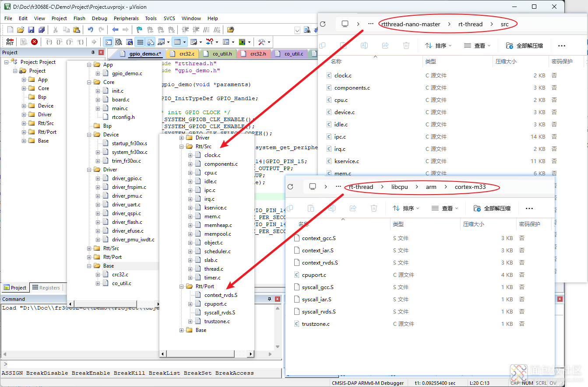The height and width of the screenshot is (387, 588).
Task: Select driver_gpio.c in Driver tree
Action: pos(127,178)
